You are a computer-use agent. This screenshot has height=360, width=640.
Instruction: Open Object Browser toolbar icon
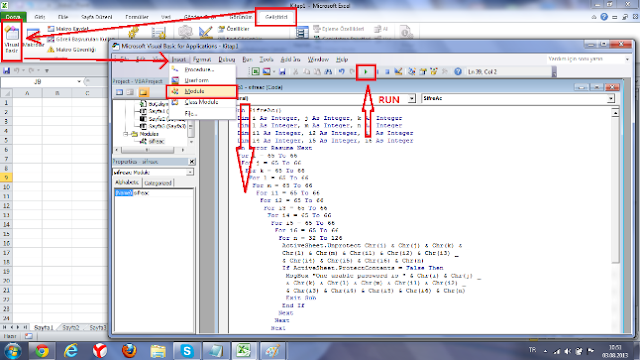click(433, 72)
